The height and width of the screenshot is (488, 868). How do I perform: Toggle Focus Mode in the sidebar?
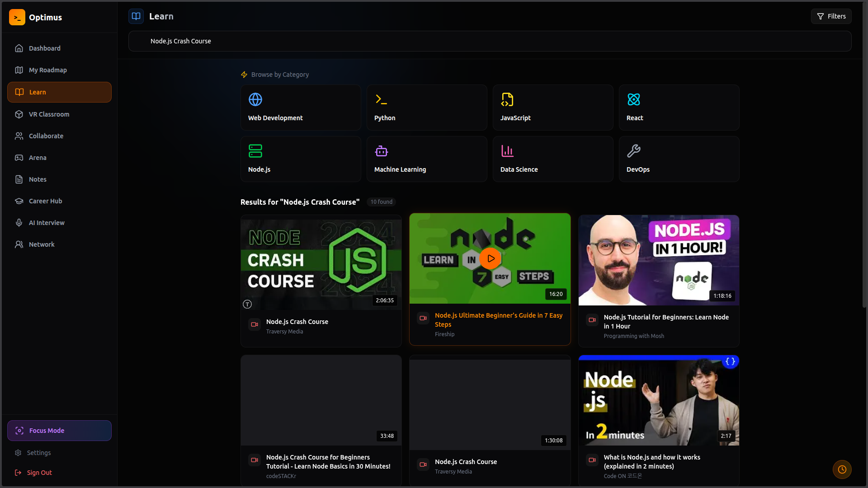tap(59, 431)
